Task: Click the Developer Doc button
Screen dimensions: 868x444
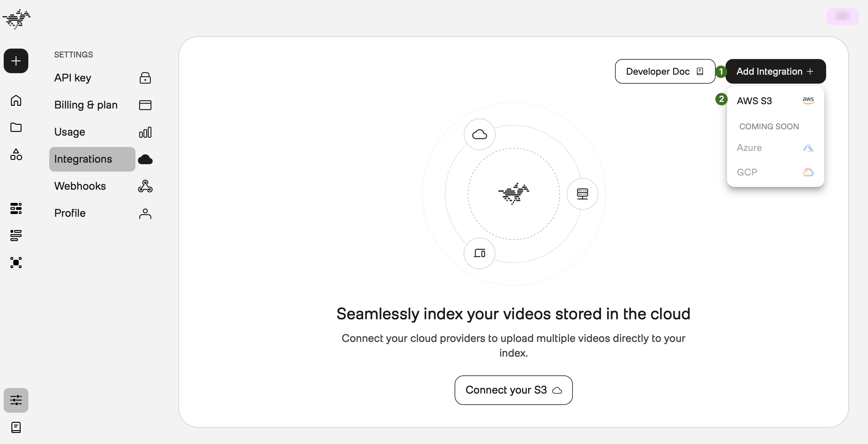Action: point(665,71)
